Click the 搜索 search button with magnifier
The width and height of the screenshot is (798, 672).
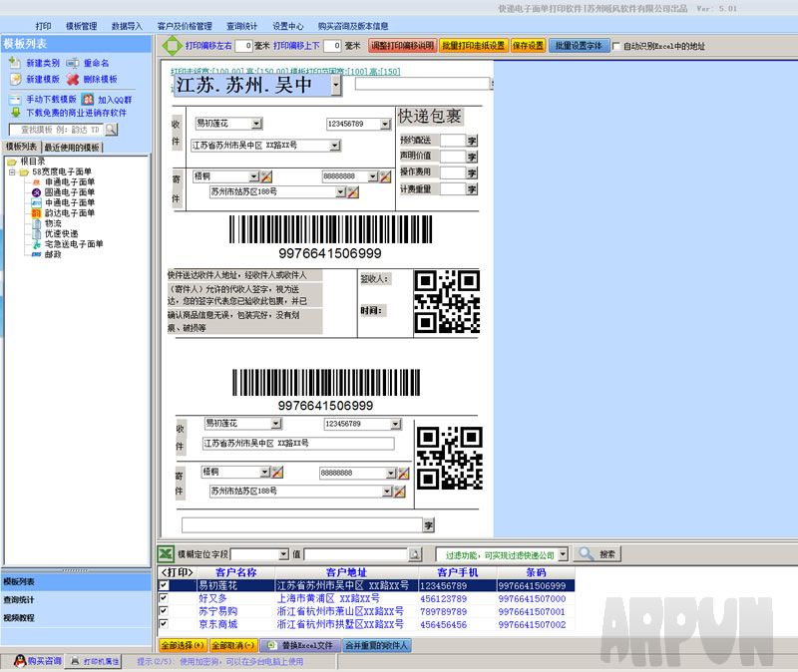598,553
